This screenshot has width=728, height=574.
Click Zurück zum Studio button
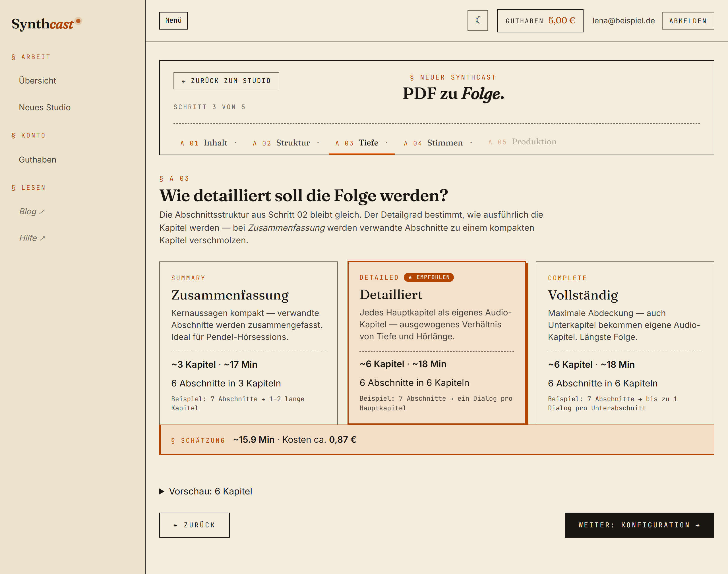226,81
